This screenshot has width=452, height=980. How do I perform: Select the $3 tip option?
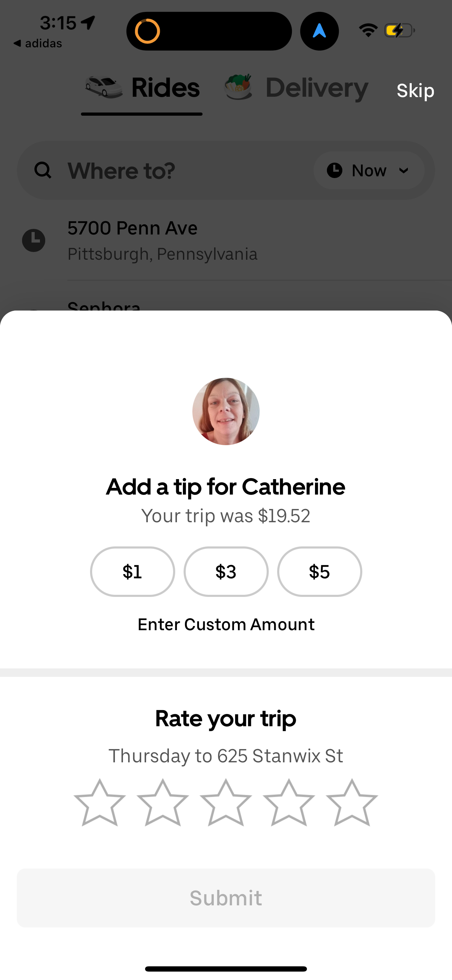pyautogui.click(x=226, y=571)
